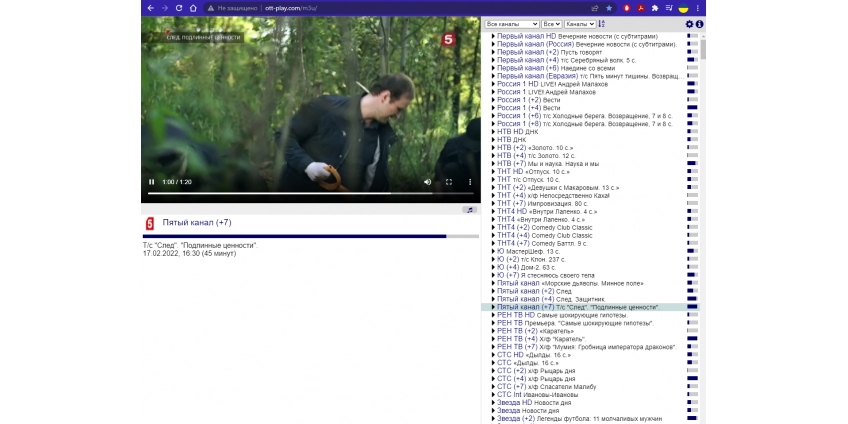Screen dimensions: 848x424
Task: Go back to the previous page
Action: pos(151,8)
